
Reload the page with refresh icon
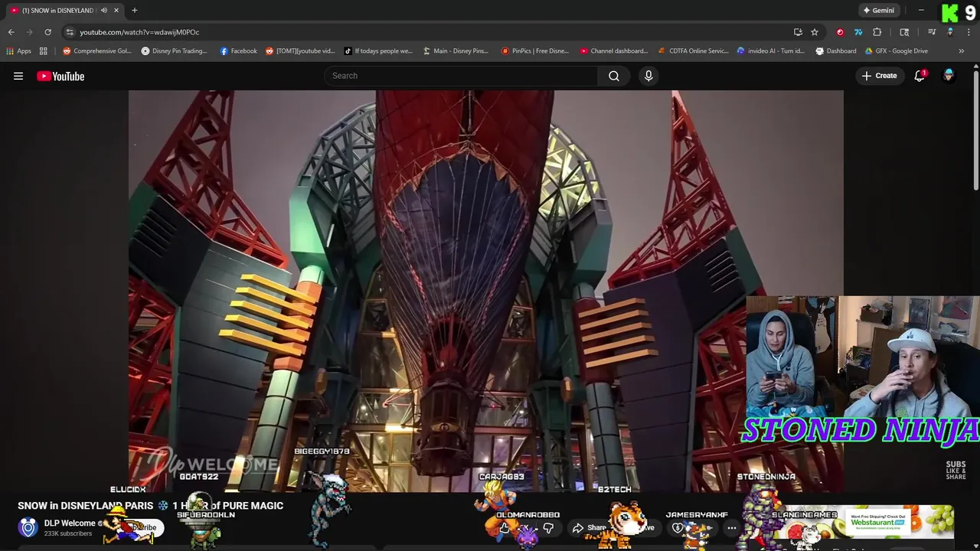tap(47, 32)
